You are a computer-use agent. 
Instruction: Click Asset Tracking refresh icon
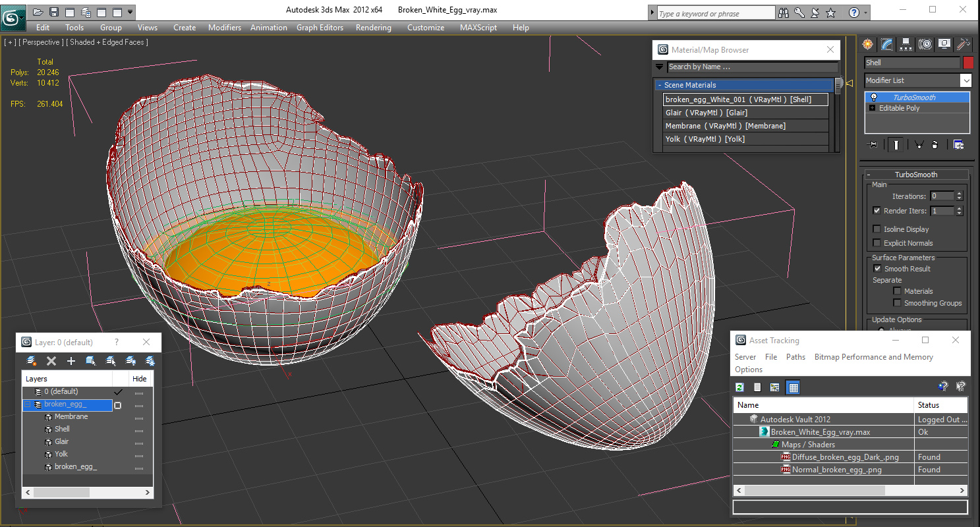(740, 387)
